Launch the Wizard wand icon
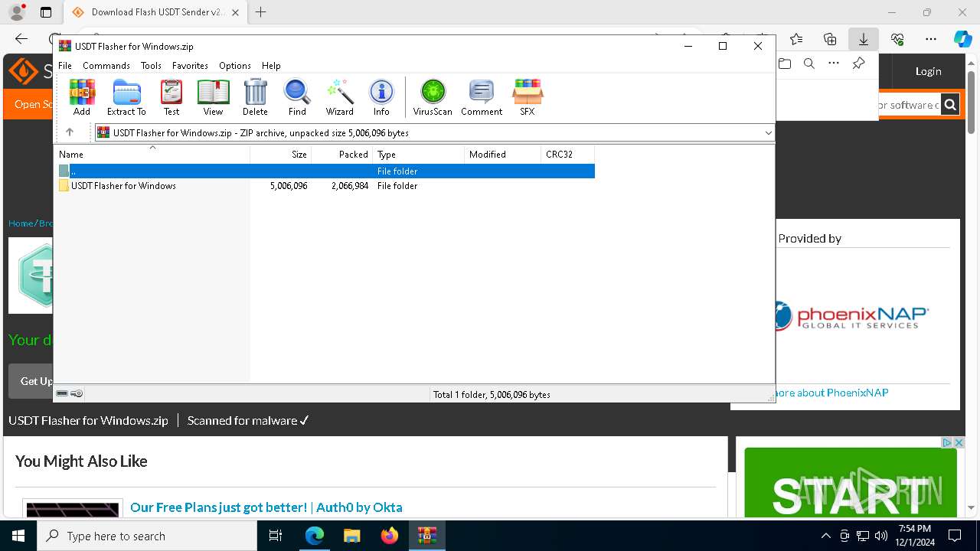The height and width of the screenshot is (551, 980). coord(339,97)
